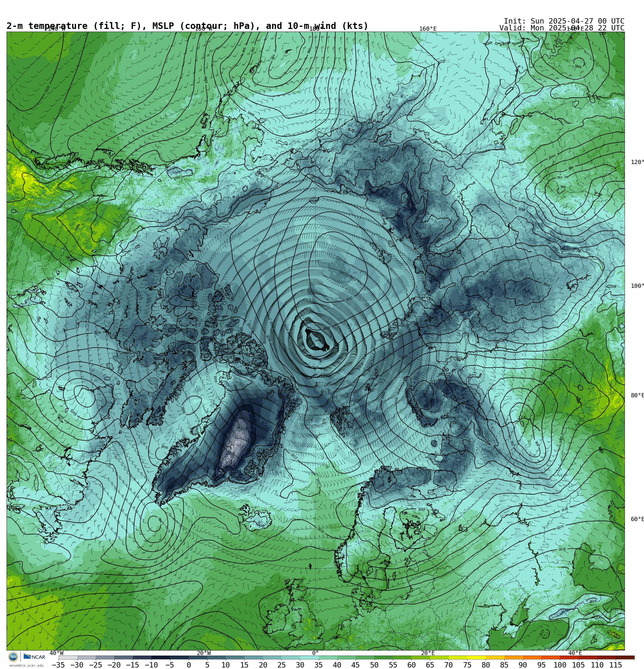Viewport: 644px width, 669px height.
Task: Click the '40°E' longitude label at bottom
Action: [575, 653]
